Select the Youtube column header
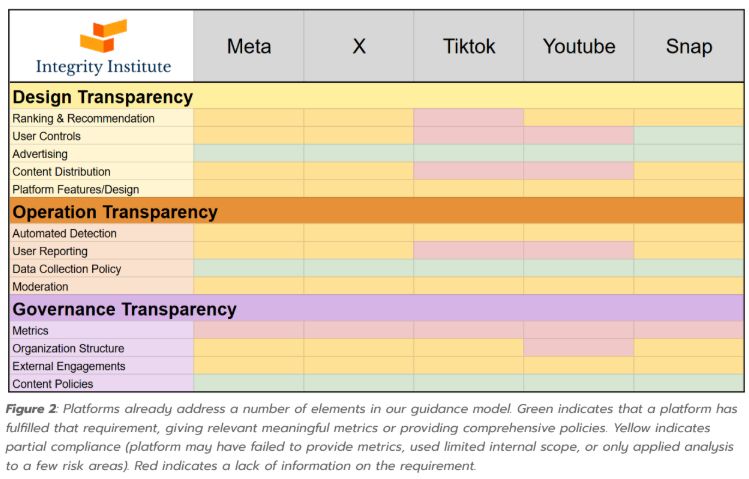Screen dimensions: 749x479 point(578,46)
